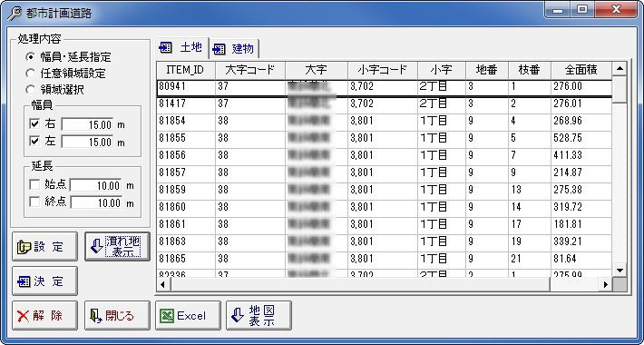Click the 決定 button icon

click(x=24, y=281)
